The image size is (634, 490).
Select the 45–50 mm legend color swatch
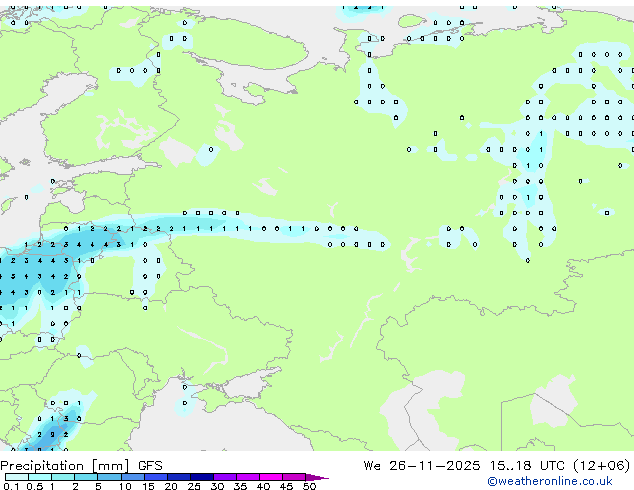coord(294,477)
